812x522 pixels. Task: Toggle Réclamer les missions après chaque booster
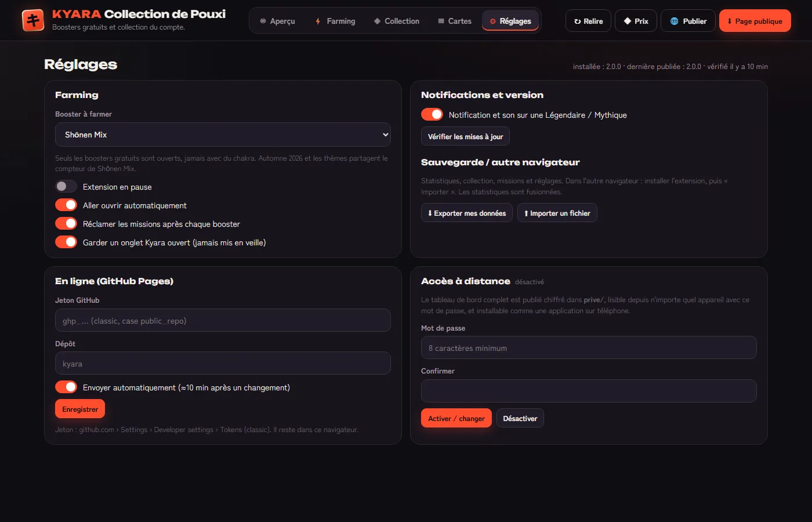point(66,224)
